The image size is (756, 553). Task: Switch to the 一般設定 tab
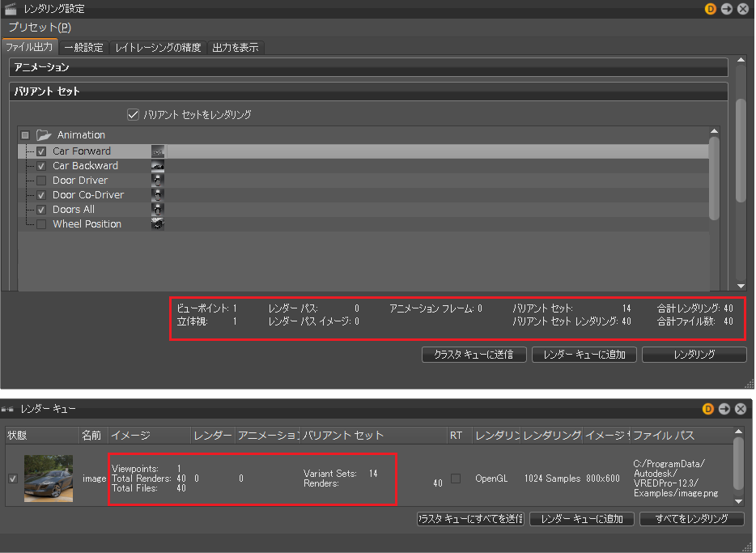(x=84, y=47)
